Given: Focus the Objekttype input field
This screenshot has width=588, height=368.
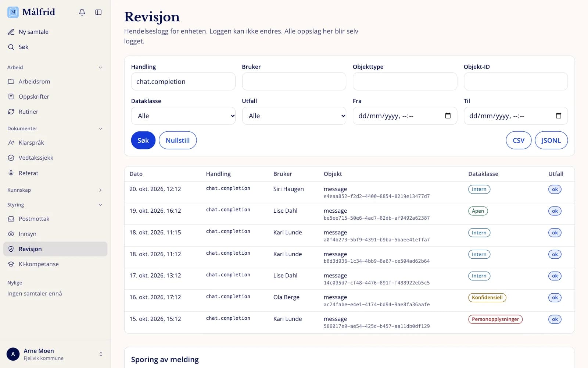Looking at the screenshot, I should pyautogui.click(x=405, y=81).
